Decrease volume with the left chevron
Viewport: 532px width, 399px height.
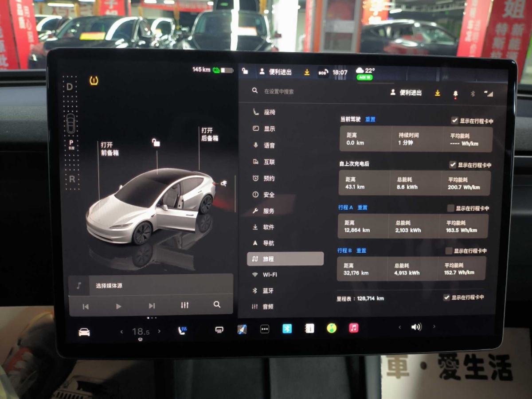[x=399, y=327]
